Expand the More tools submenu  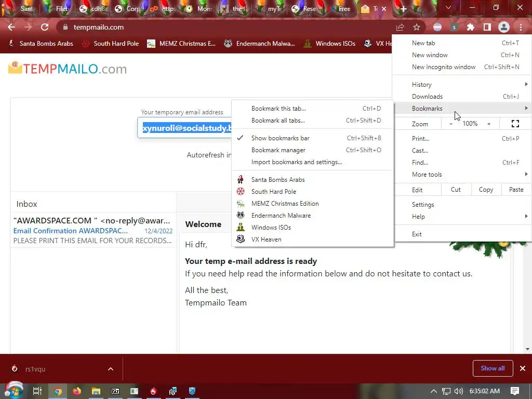click(x=462, y=175)
